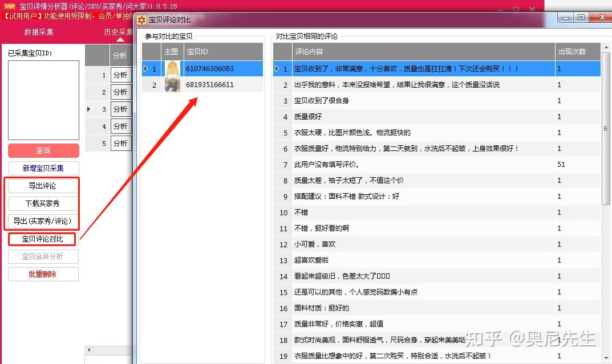The height and width of the screenshot is (364, 612).
Task: Click 下载买家秀 button
Action: tap(43, 203)
